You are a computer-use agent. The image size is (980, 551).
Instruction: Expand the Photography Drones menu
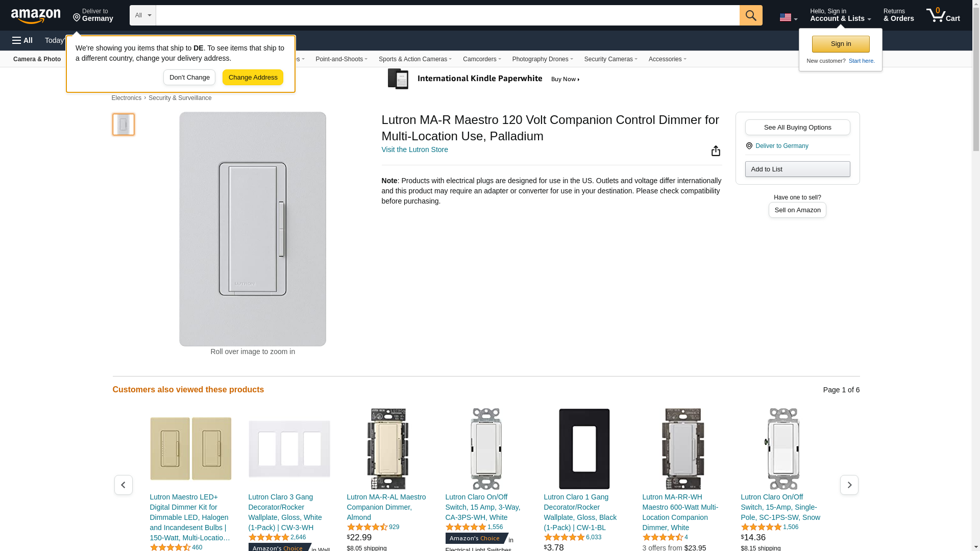(x=542, y=59)
